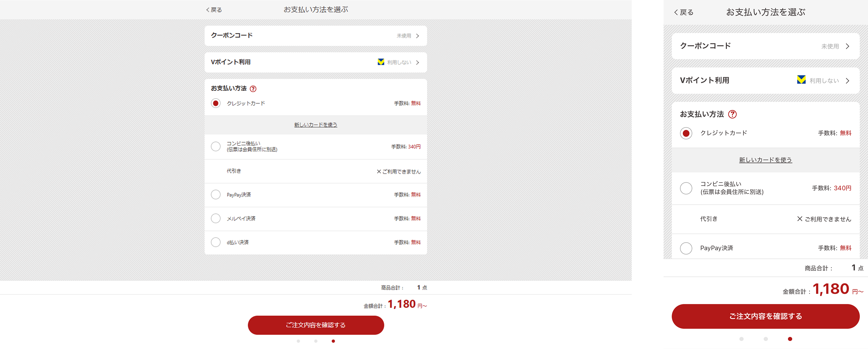The width and height of the screenshot is (868, 349).
Task: Click the active red pagination dot in the wide view
Action: tap(333, 341)
